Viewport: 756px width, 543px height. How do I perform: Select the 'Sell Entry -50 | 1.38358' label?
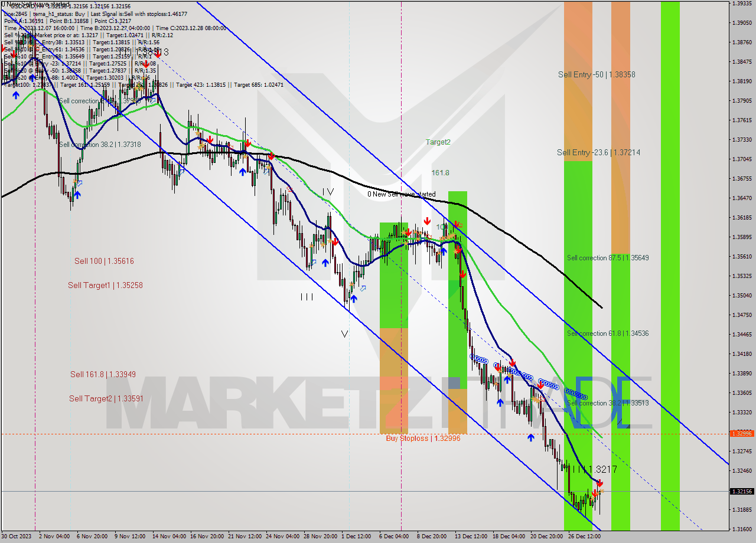pyautogui.click(x=597, y=74)
